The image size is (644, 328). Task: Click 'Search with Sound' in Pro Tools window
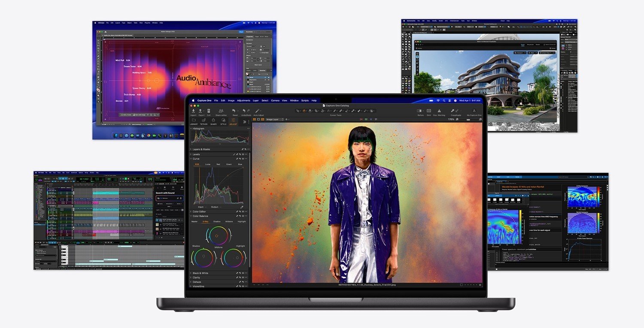[165, 193]
